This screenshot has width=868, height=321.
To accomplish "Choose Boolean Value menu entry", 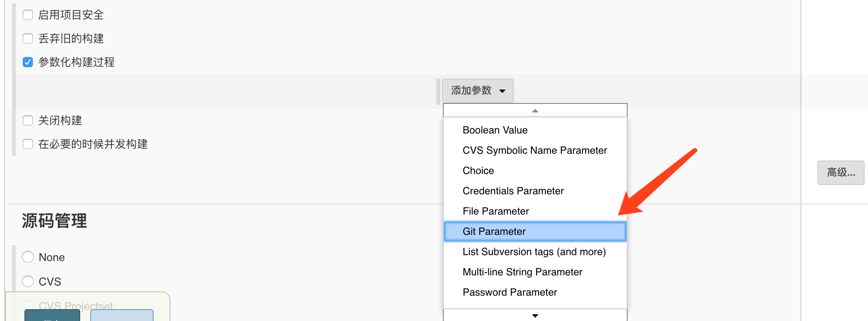I will (495, 130).
